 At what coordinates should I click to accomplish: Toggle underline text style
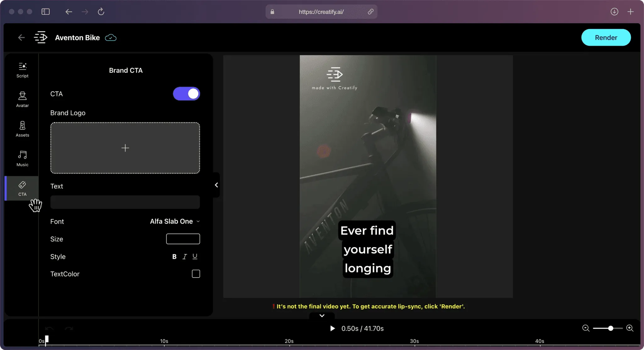(x=195, y=257)
